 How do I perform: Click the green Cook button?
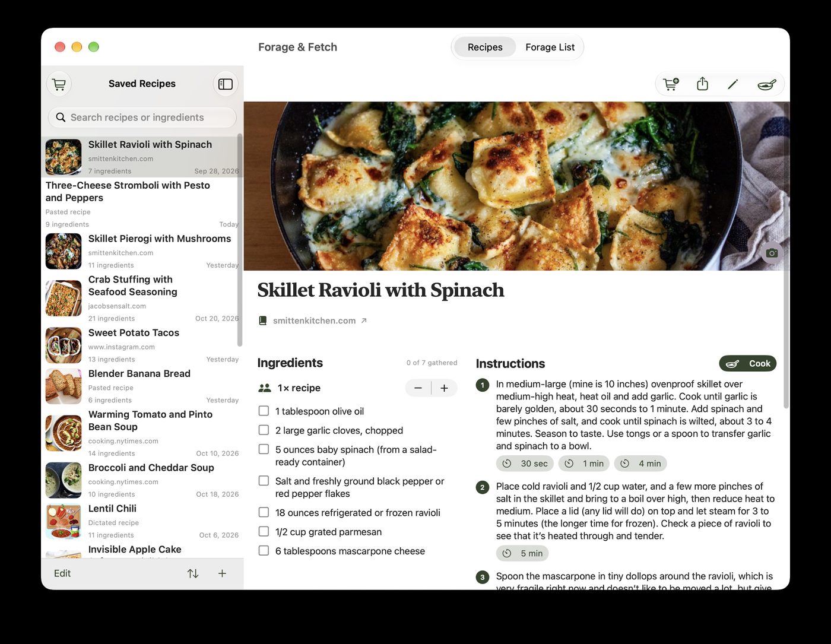[748, 364]
